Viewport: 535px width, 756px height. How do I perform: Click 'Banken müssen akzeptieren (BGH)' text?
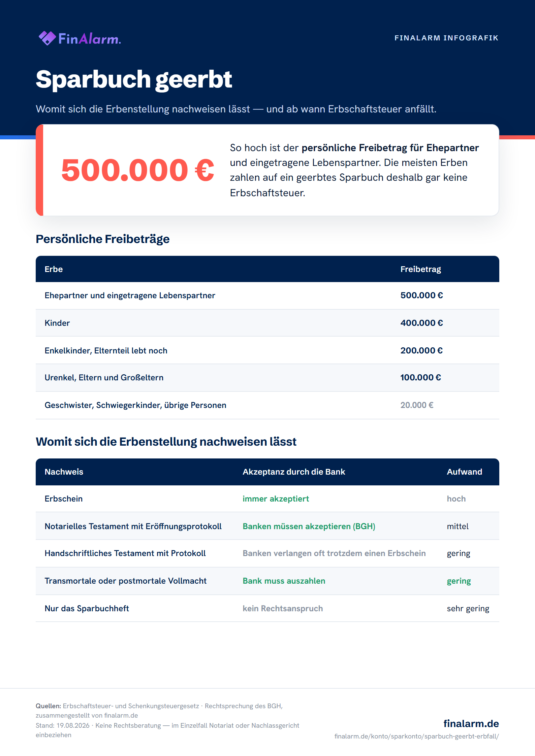309,526
